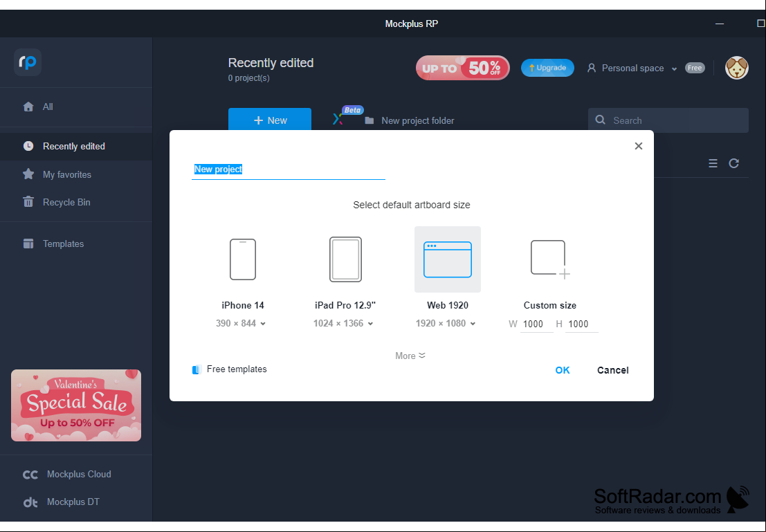Click the magnifier search icon

tap(601, 120)
